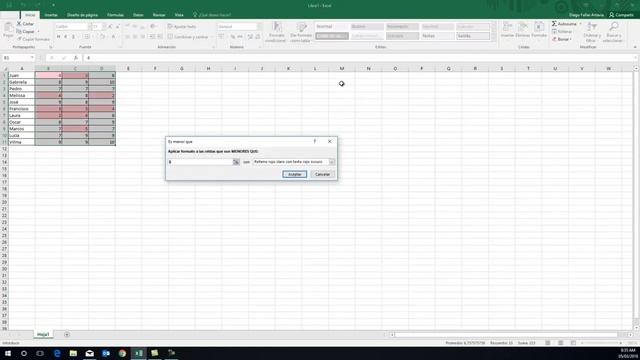
Task: Open Cortana search circle on taskbar
Action: click(24, 353)
